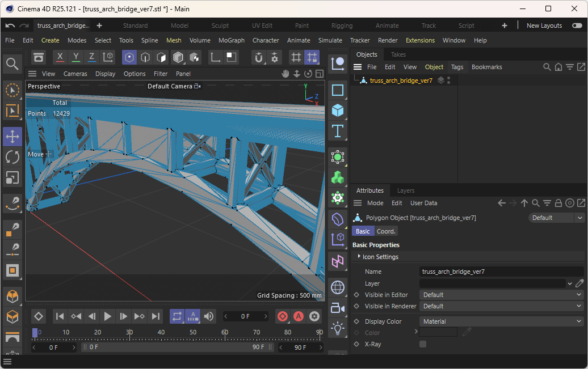Open the Layer field dropdown arrow
This screenshot has height=369, width=588.
(x=570, y=283)
